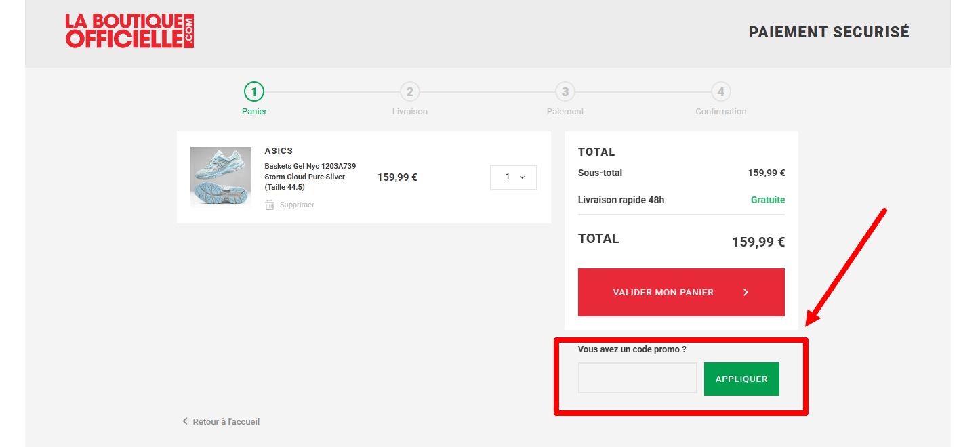Select step 2 Livraison circle

coord(409,91)
